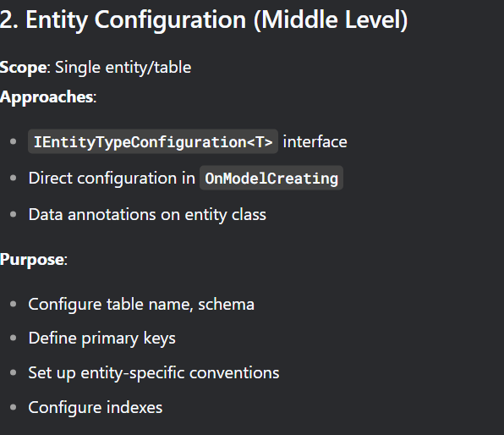This screenshot has width=504, height=435.
Task: Click the word interface after the code
Action: click(315, 142)
